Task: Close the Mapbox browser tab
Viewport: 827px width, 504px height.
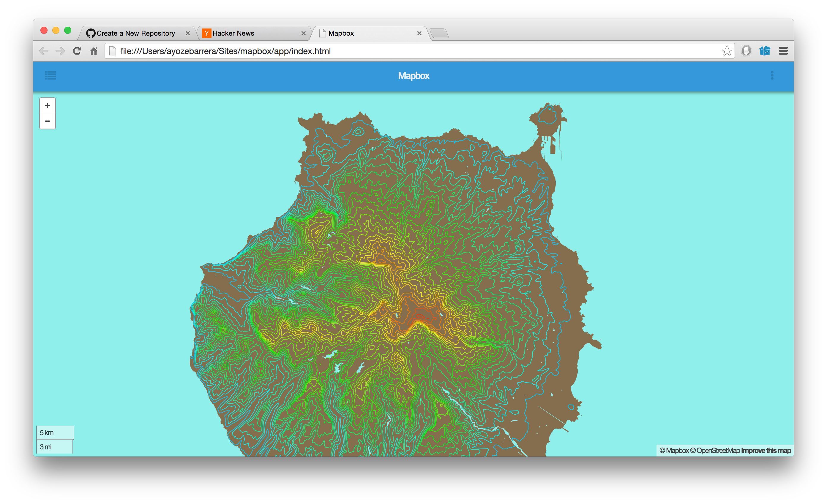Action: 419,33
